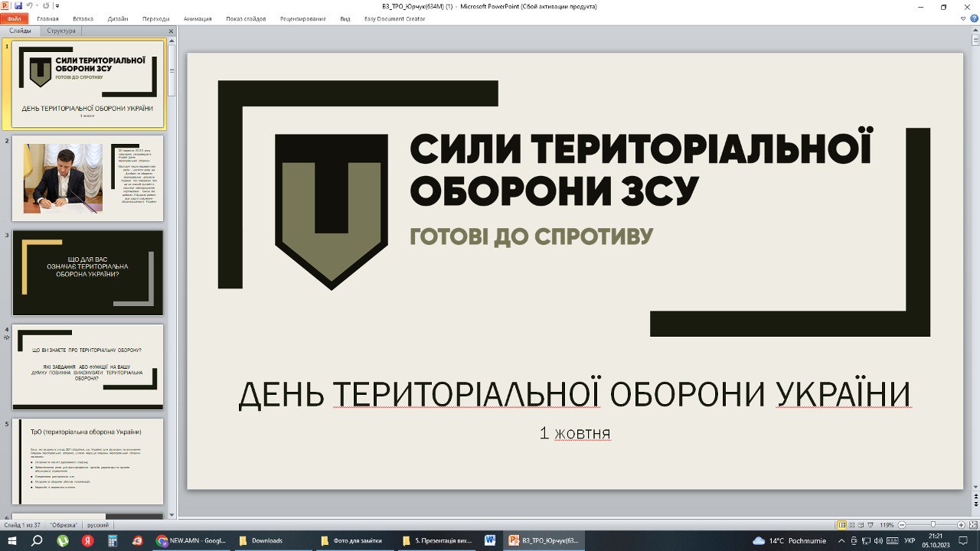
Task: Open uTorrent from the taskbar
Action: tap(62, 540)
